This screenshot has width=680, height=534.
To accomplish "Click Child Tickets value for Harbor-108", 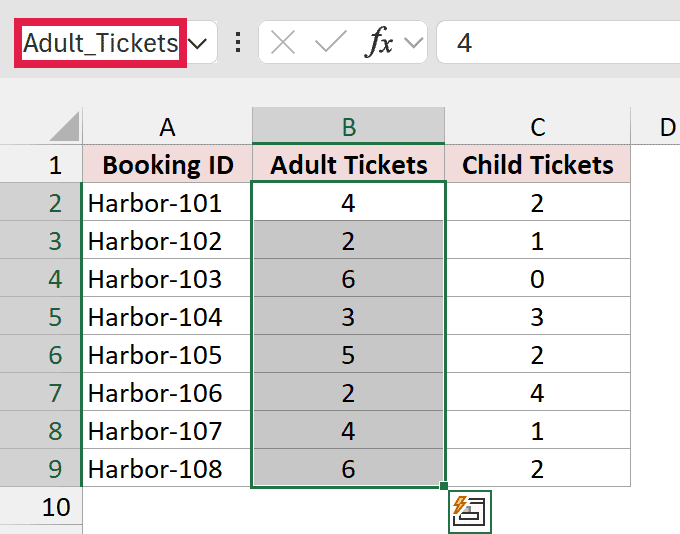I will pos(538,468).
